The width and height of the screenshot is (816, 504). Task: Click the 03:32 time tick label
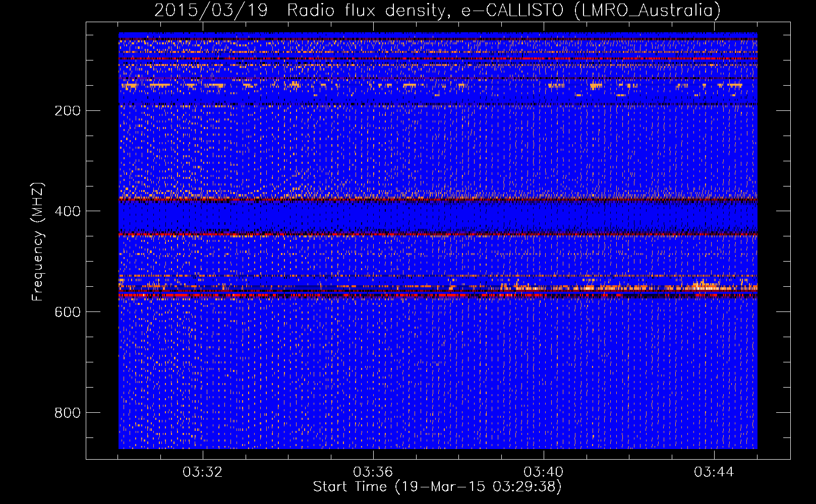(203, 472)
